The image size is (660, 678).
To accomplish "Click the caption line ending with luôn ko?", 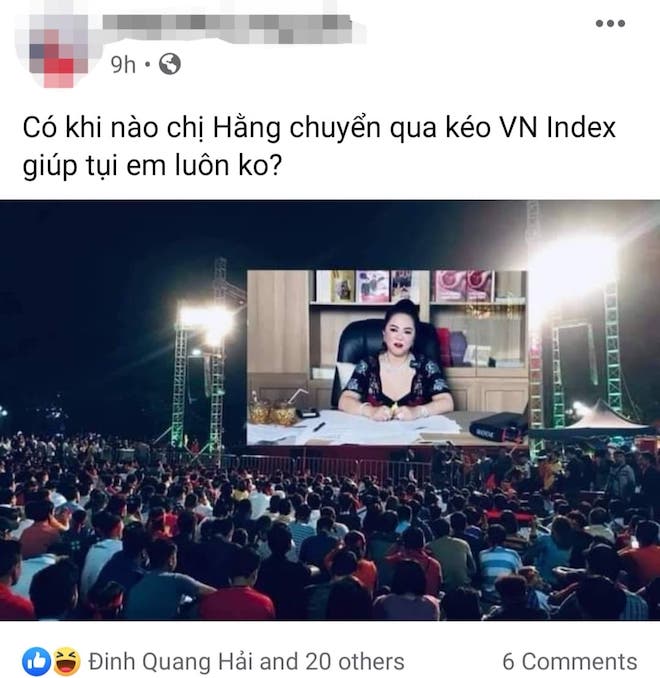I will pyautogui.click(x=152, y=166).
